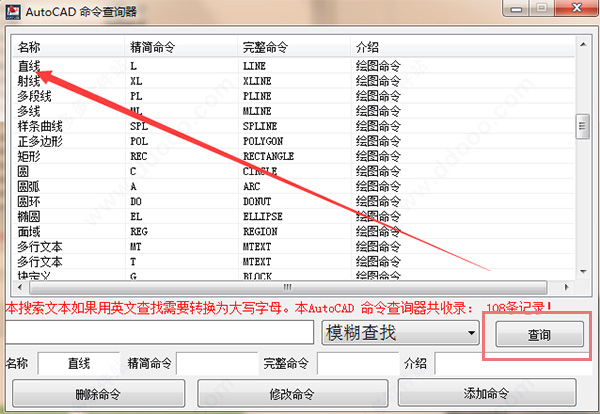Click the 查询 search button
The width and height of the screenshot is (600, 414).
(x=540, y=334)
